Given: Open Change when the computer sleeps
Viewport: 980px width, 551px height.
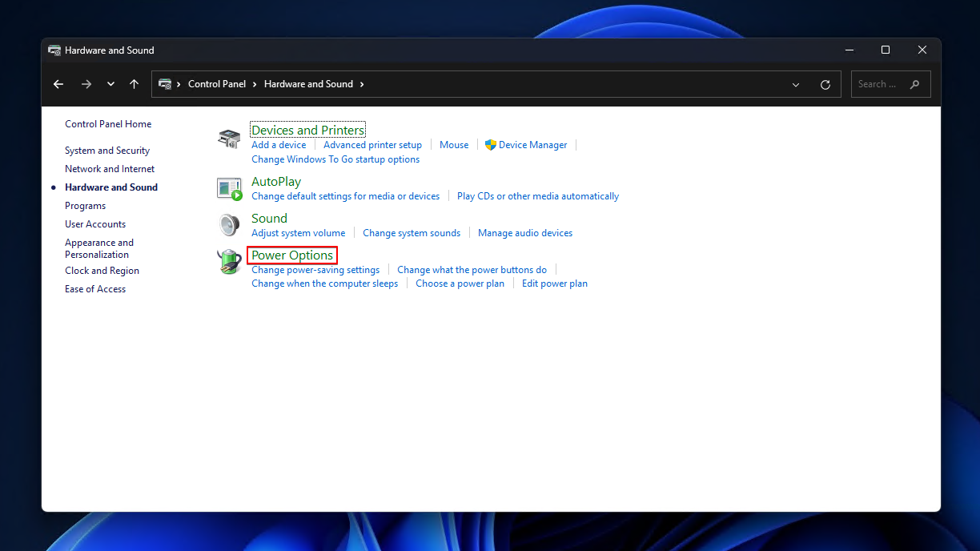Looking at the screenshot, I should click(x=324, y=283).
